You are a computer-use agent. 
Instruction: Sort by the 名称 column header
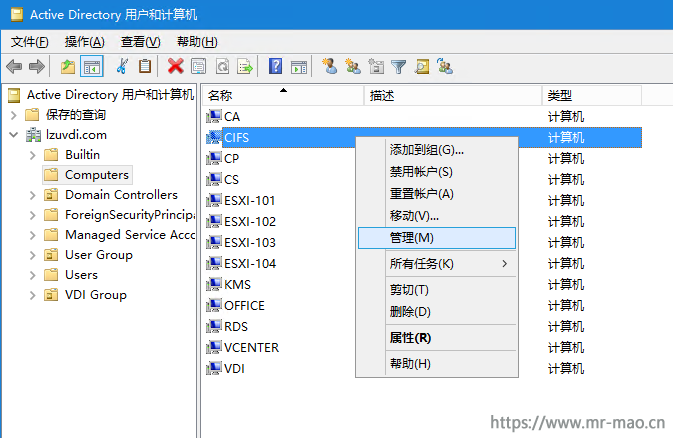tap(283, 95)
